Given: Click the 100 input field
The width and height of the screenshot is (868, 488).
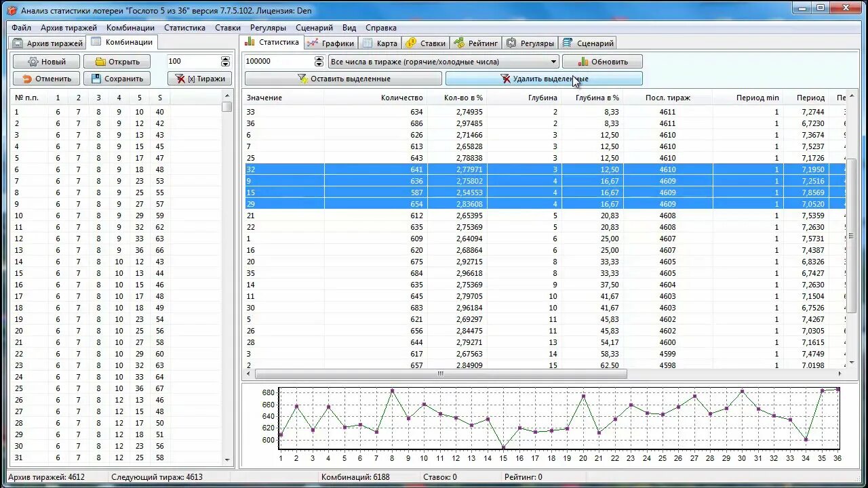Looking at the screenshot, I should click(x=194, y=62).
